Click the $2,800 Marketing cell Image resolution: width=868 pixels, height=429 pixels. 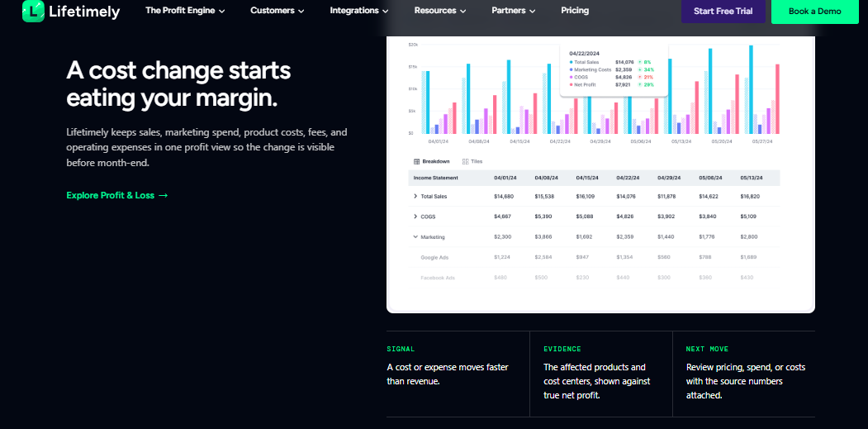[x=749, y=236]
